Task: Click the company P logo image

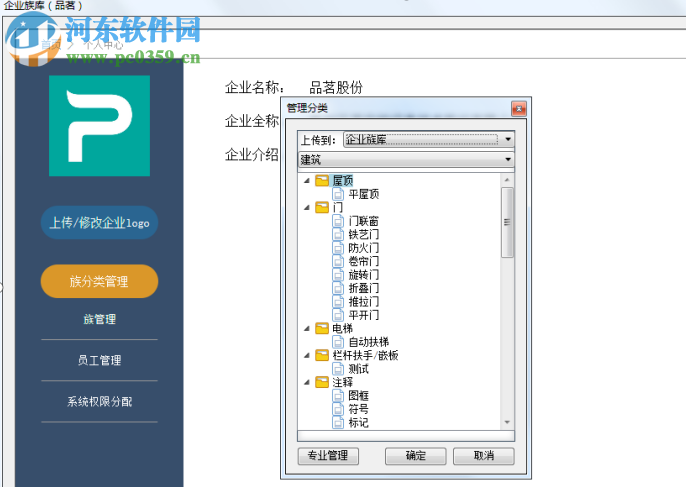Action: coord(99,126)
